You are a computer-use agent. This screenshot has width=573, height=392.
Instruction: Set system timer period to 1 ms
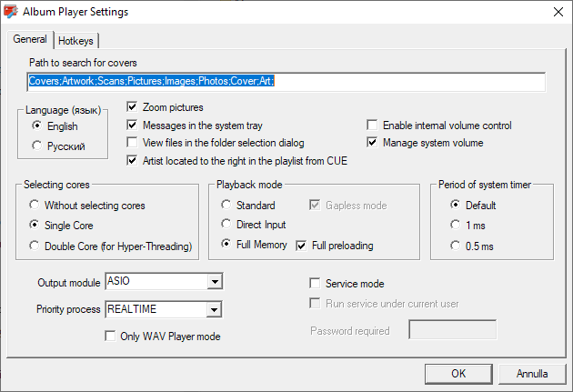[x=456, y=225]
